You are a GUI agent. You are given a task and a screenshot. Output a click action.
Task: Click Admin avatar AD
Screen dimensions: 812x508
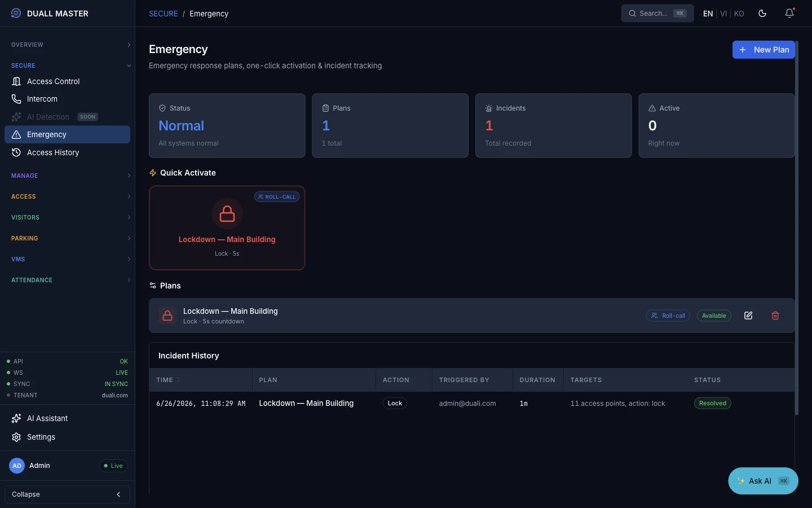point(17,466)
